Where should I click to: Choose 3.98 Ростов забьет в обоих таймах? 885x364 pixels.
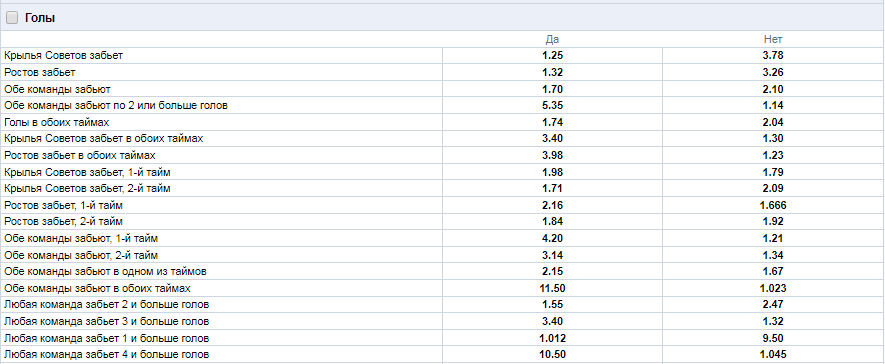[x=552, y=155]
